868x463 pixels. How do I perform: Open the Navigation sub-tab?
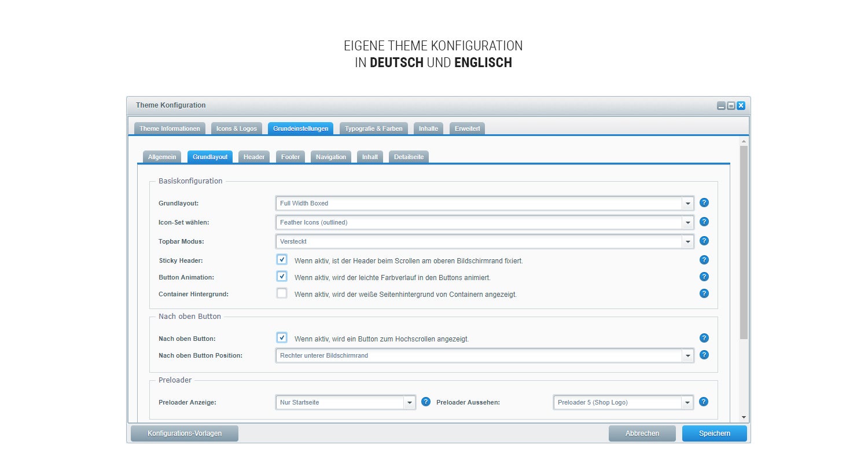click(331, 157)
